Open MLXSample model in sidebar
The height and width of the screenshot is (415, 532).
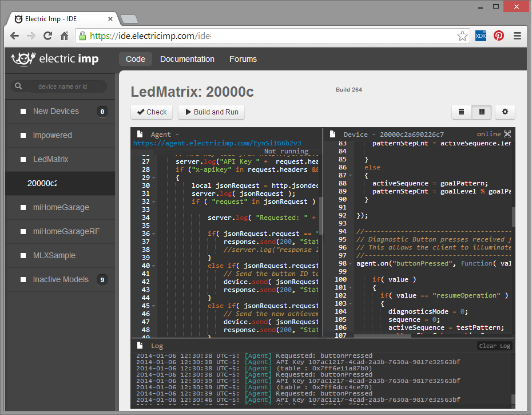pos(60,256)
